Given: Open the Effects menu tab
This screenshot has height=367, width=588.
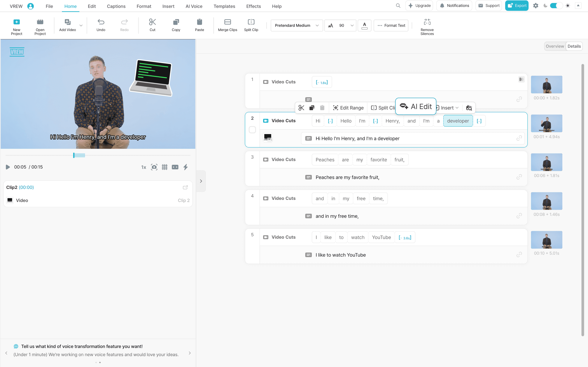Looking at the screenshot, I should (x=253, y=6).
